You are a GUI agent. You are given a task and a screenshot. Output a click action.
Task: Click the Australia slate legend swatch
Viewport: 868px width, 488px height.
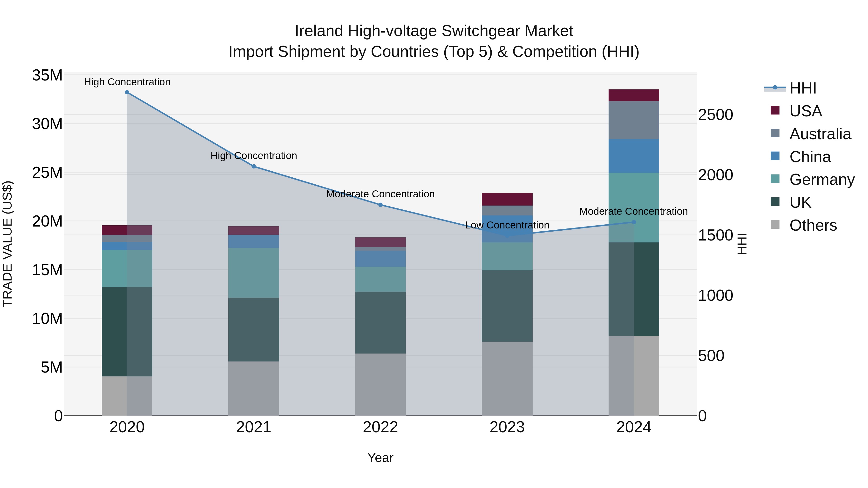coord(775,133)
